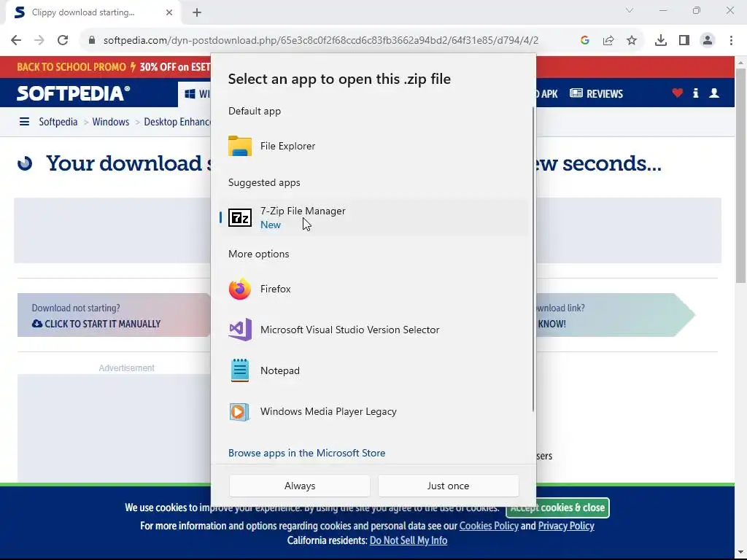
Task: Go to Softpedia breadcrumb link
Action: point(58,122)
